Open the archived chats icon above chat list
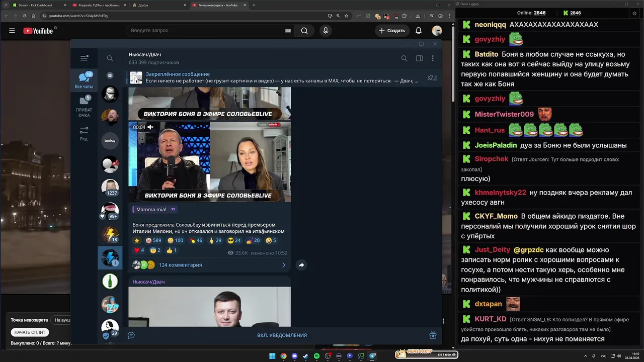 [110, 75]
